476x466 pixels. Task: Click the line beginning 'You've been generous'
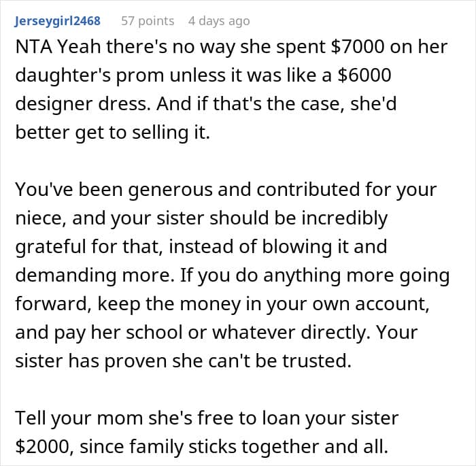pyautogui.click(x=226, y=190)
